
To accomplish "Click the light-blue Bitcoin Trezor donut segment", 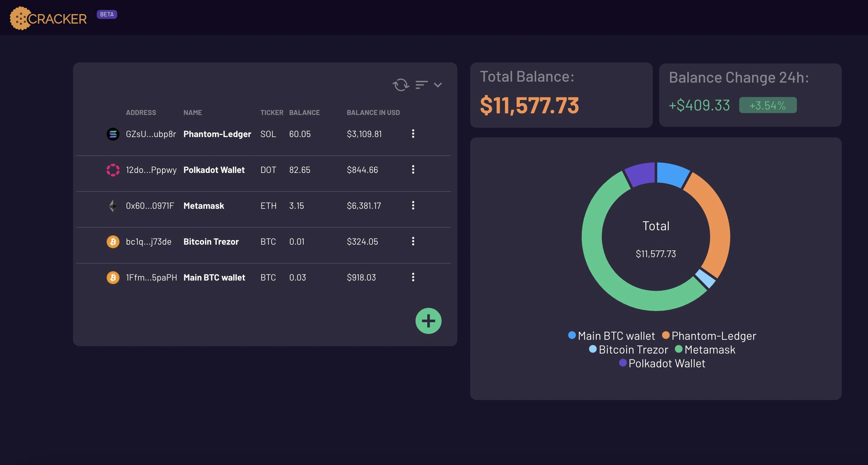I will [706, 278].
